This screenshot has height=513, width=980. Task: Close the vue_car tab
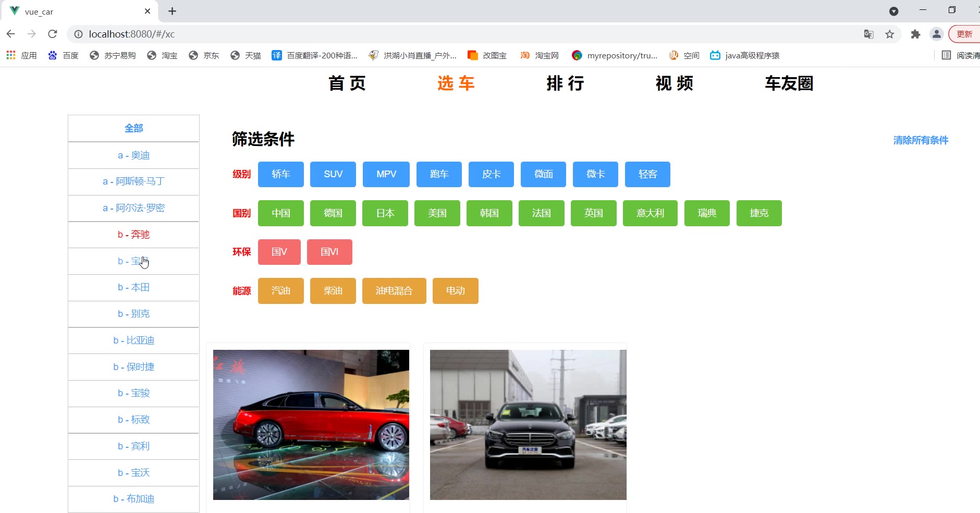148,11
